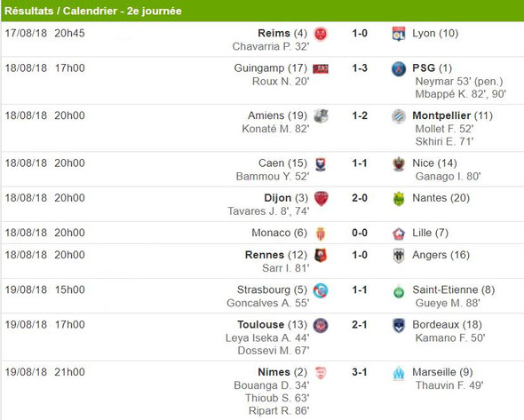524x420 pixels.
Task: Click the Montpellier club crest
Action: pyautogui.click(x=399, y=116)
